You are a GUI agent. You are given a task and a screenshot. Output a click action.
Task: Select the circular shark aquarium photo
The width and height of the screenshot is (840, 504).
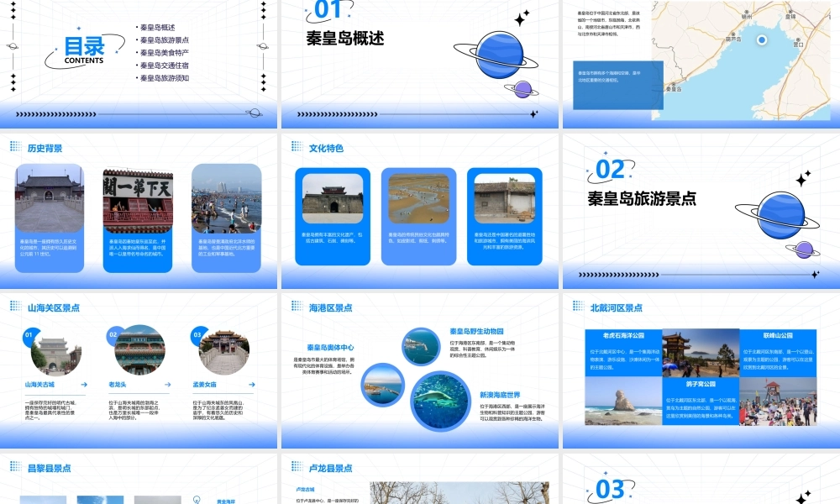click(440, 401)
